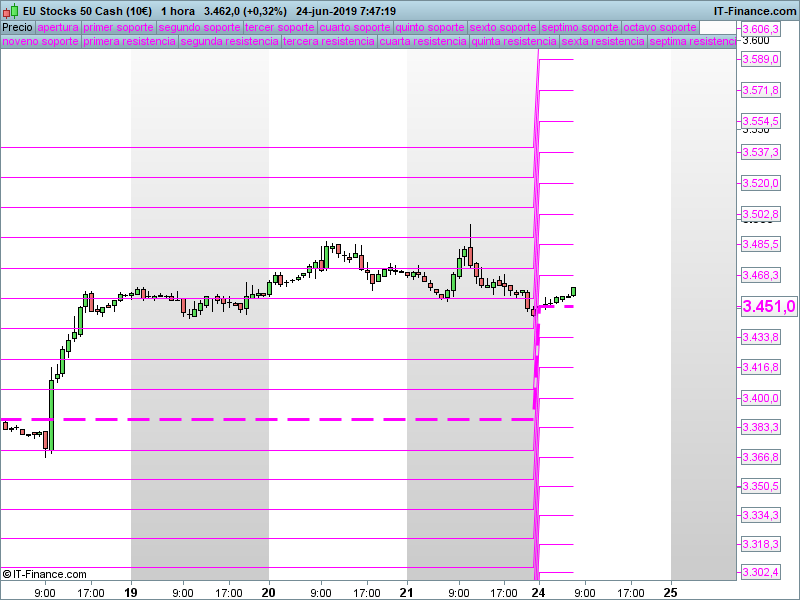Select the 'Precio' indicator label
Screen dimensions: 800x600
click(17, 27)
